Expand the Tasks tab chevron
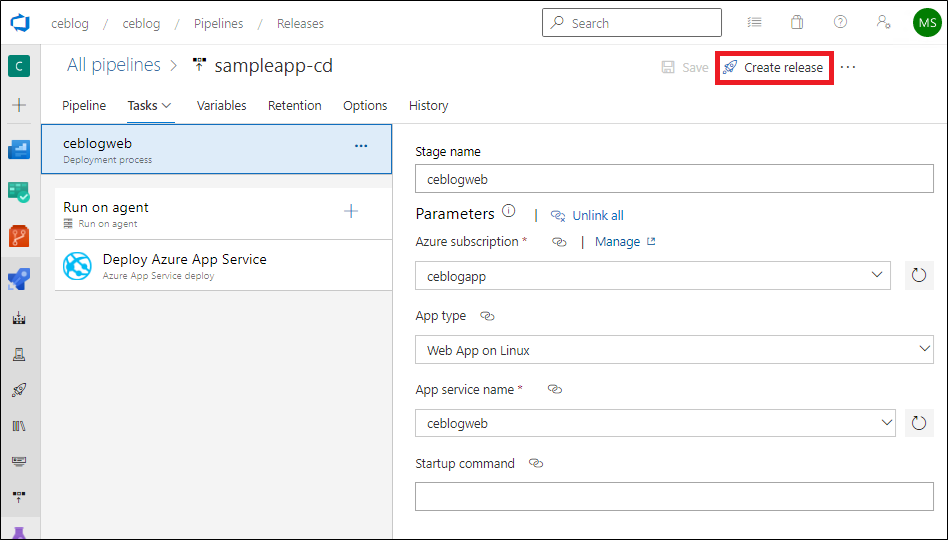 [167, 106]
